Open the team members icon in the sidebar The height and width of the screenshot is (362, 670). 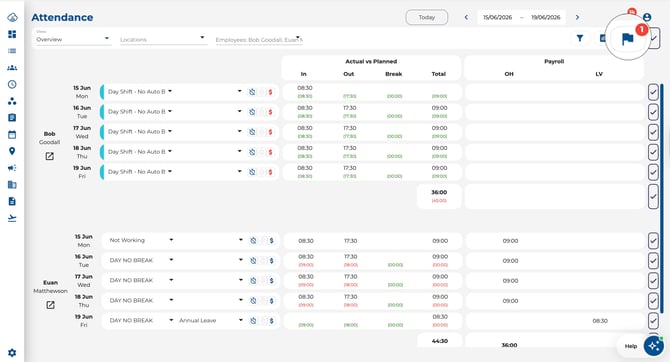click(12, 68)
